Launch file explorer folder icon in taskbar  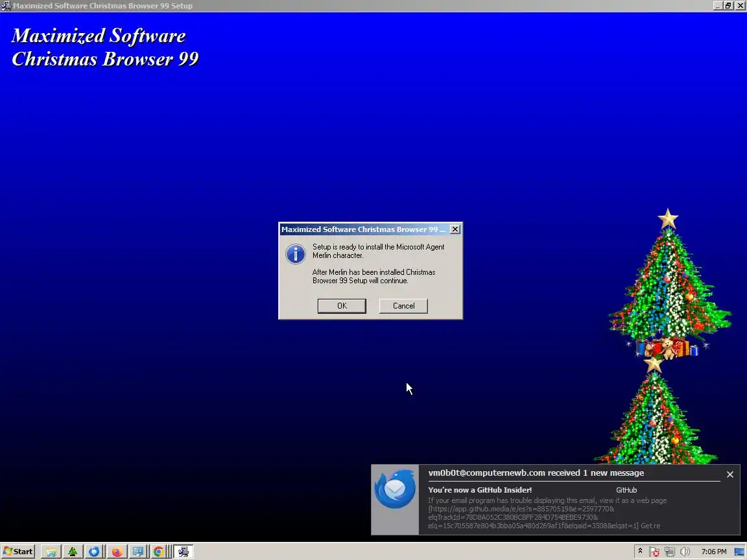point(51,552)
